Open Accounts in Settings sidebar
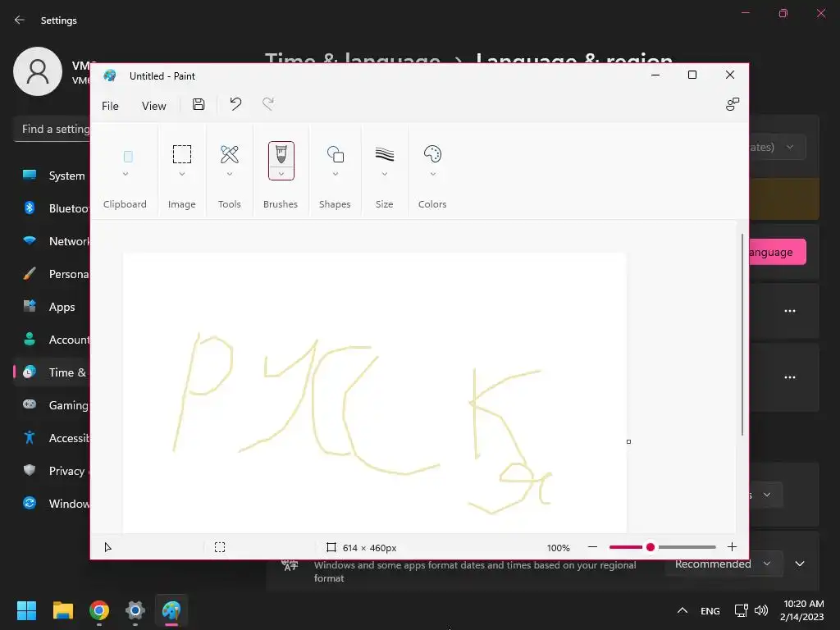 click(x=52, y=340)
